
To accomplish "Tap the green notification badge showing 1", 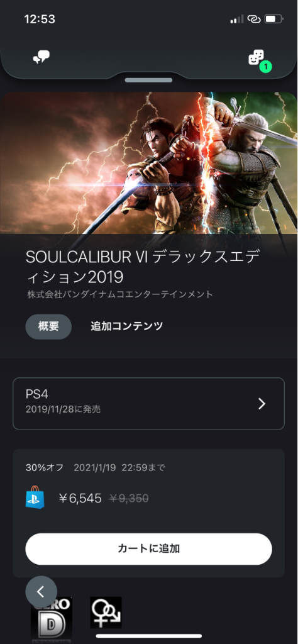I will 266,66.
